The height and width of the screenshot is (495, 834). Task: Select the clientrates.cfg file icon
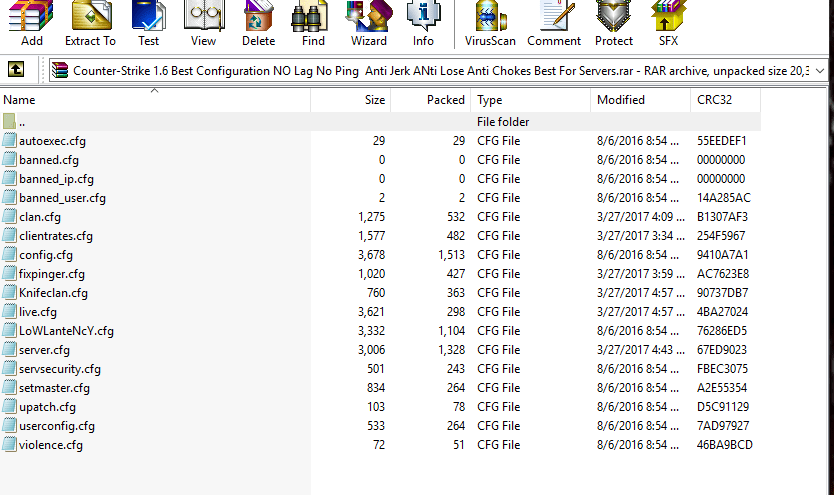(x=9, y=236)
